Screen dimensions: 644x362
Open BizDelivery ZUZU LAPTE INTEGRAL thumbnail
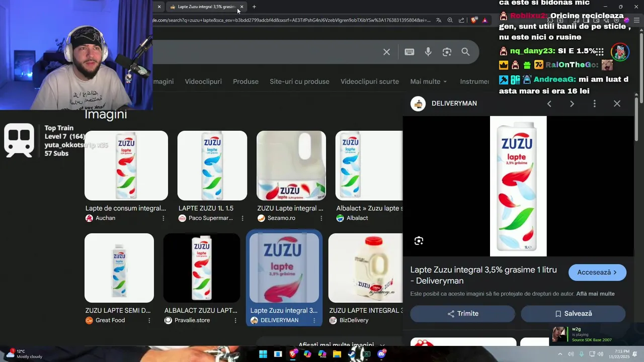(365, 267)
